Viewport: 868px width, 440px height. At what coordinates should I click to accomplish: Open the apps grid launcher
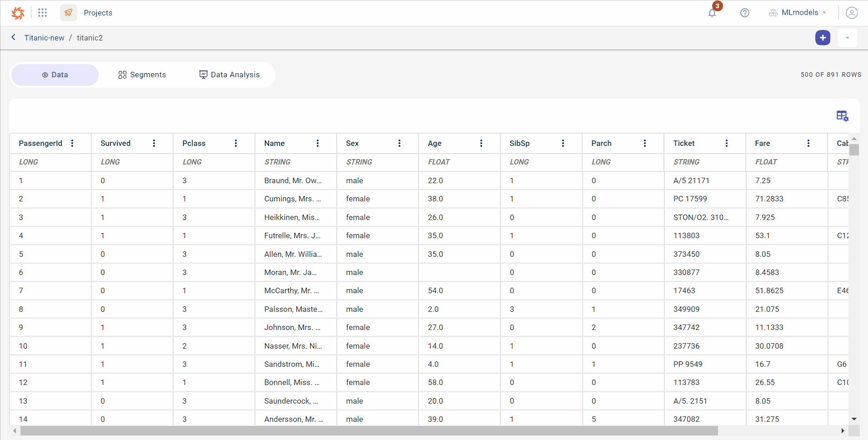[x=42, y=13]
